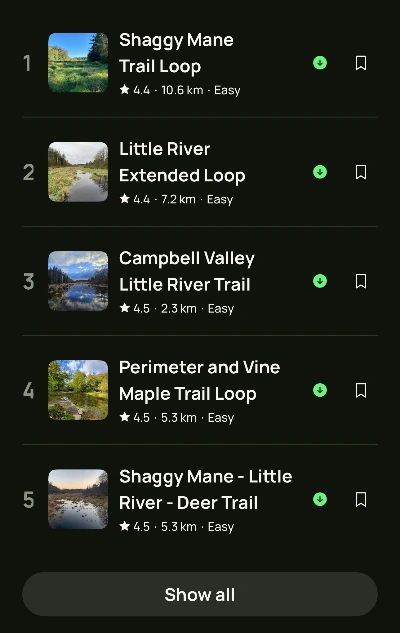400x633 pixels.
Task: Open Little River Extended Loop title
Action: pyautogui.click(x=182, y=162)
